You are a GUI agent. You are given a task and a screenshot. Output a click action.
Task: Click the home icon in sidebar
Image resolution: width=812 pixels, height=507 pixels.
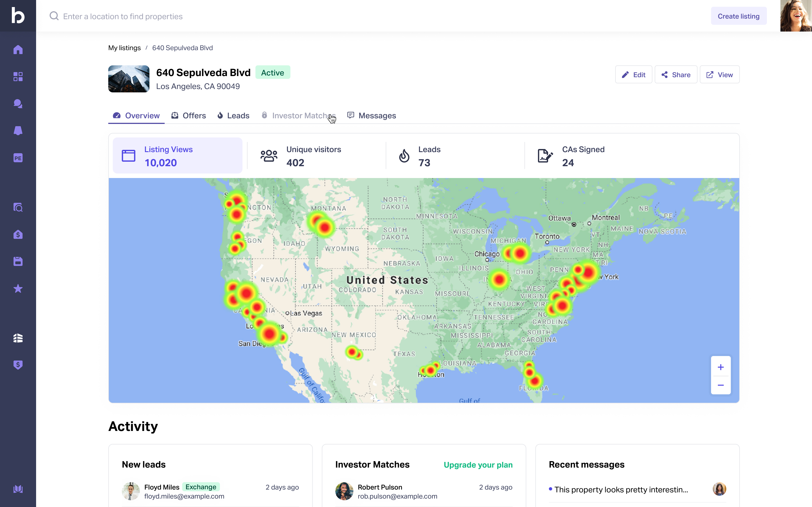coord(18,50)
